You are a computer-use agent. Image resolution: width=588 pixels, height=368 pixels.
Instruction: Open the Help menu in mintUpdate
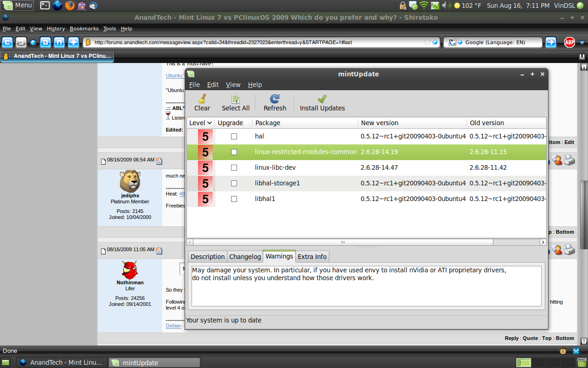pyautogui.click(x=255, y=85)
